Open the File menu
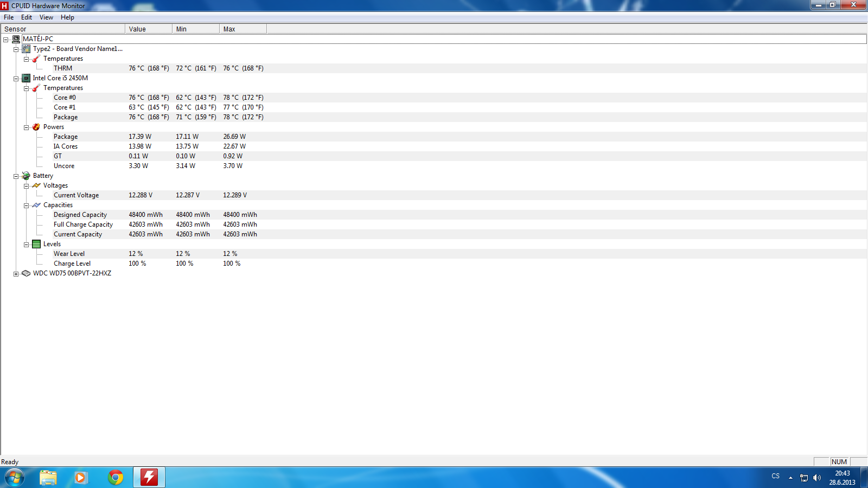The height and width of the screenshot is (488, 868). (x=9, y=17)
